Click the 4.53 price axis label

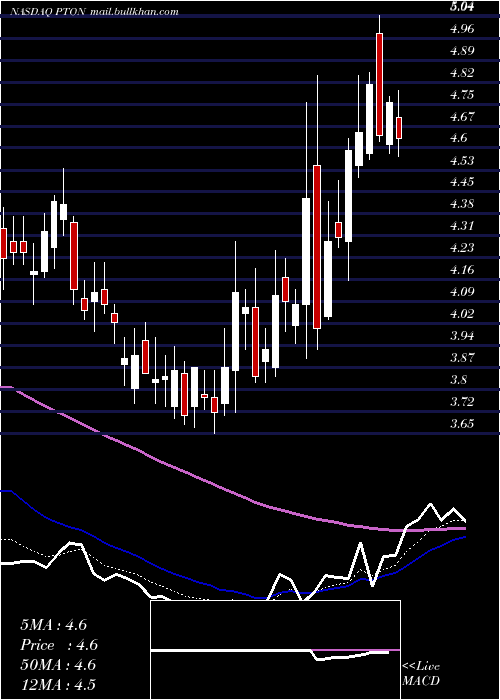462,160
